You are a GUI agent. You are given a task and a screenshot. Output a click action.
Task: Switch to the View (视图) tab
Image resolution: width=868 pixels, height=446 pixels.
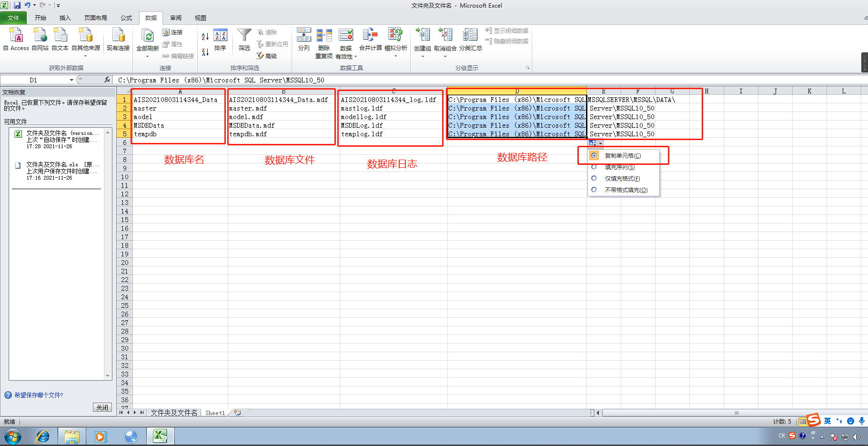pos(201,18)
